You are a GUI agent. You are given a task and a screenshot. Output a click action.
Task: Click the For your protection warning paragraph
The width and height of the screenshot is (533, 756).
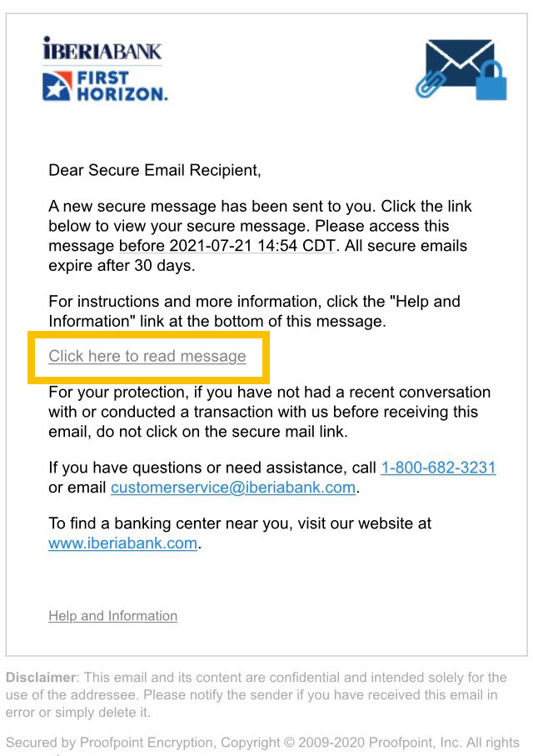(x=269, y=412)
